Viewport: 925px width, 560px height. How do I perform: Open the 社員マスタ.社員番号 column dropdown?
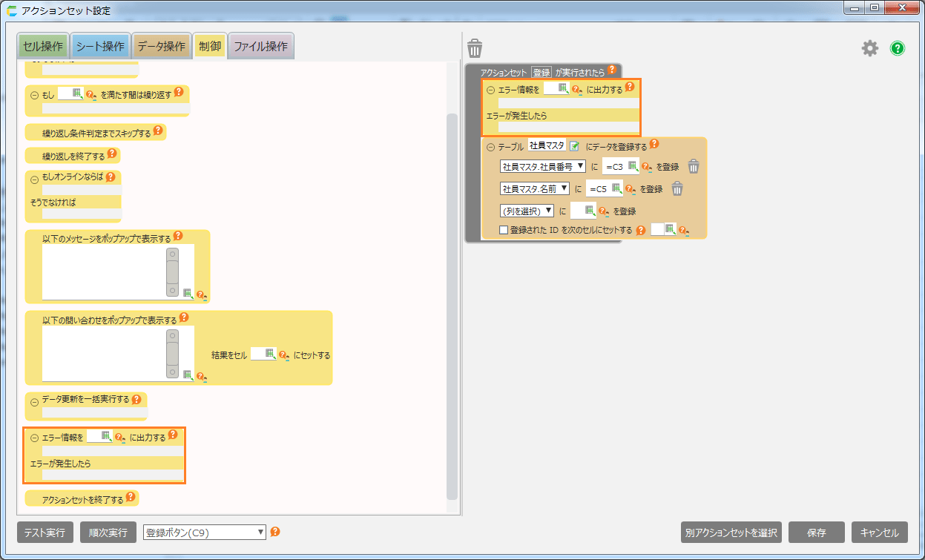543,167
